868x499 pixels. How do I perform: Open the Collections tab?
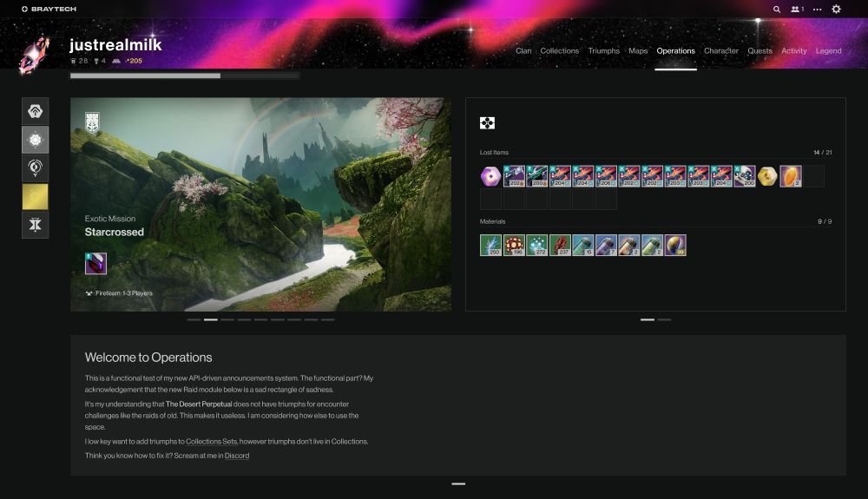pyautogui.click(x=560, y=51)
